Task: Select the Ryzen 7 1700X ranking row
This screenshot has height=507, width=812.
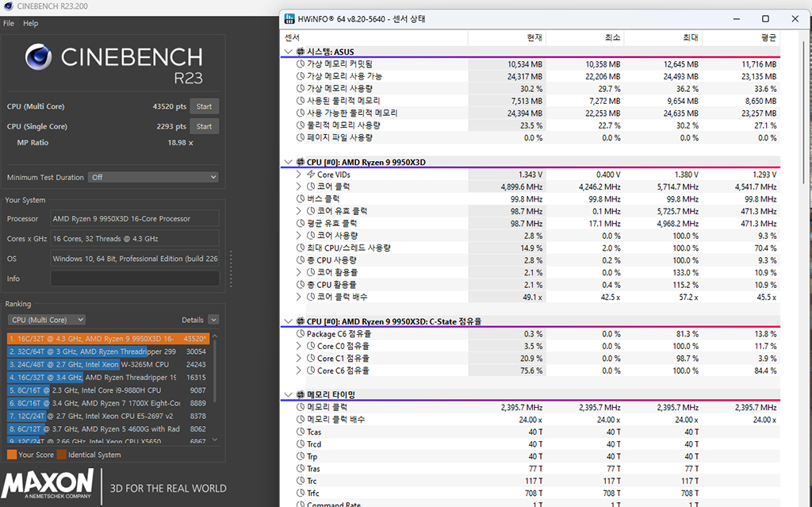Action: pyautogui.click(x=108, y=403)
